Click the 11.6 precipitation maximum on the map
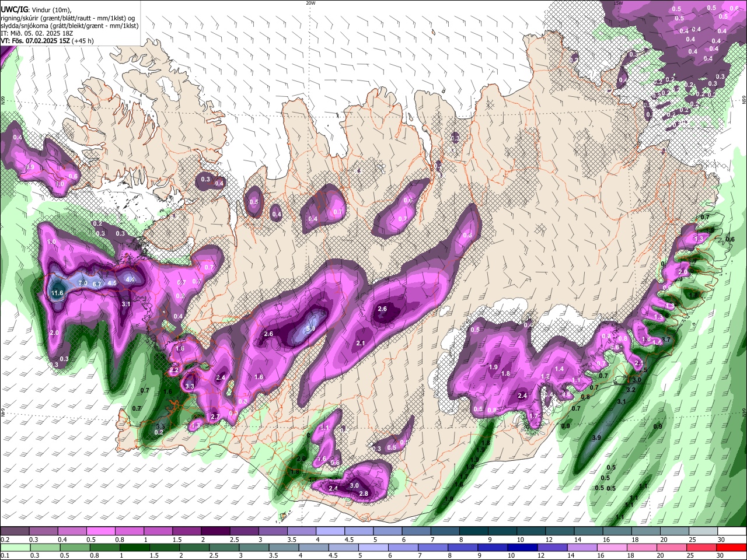This screenshot has width=747, height=560. point(57,293)
